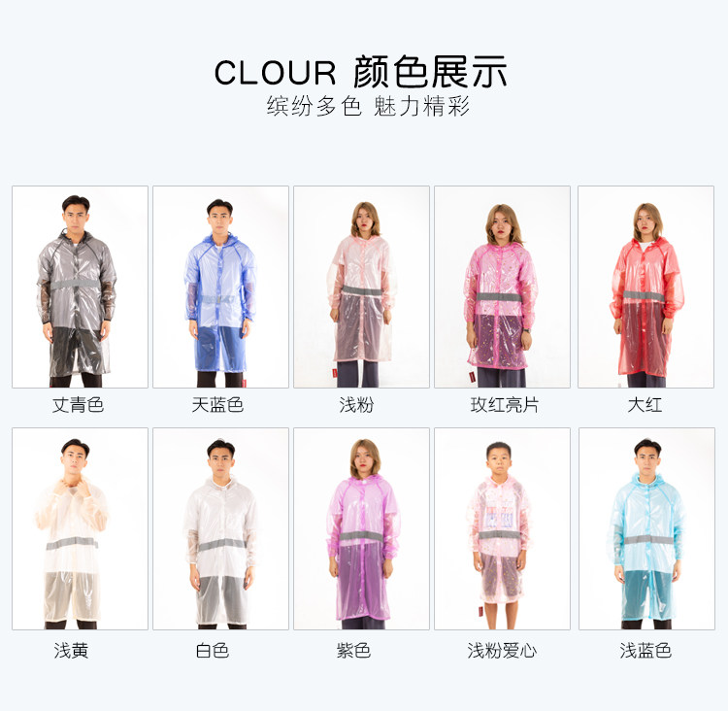Pick the 浅蓝色 light blue raincoat image
This screenshot has height=711, width=728.
pyautogui.click(x=646, y=528)
